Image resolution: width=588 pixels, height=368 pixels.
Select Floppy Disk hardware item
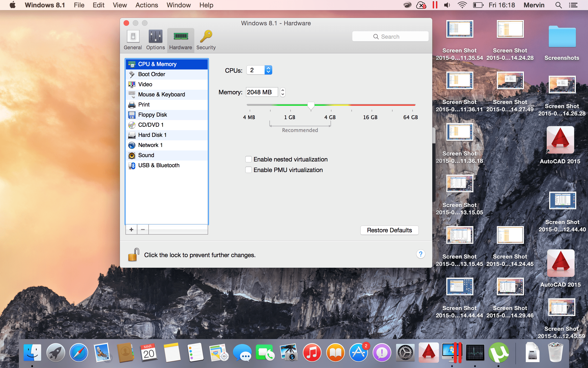pos(167,115)
